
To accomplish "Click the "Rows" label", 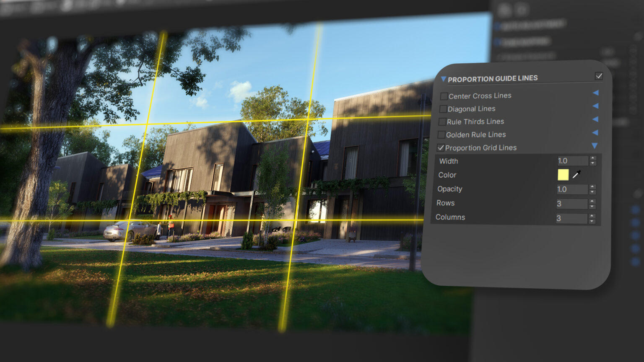I will (x=445, y=203).
